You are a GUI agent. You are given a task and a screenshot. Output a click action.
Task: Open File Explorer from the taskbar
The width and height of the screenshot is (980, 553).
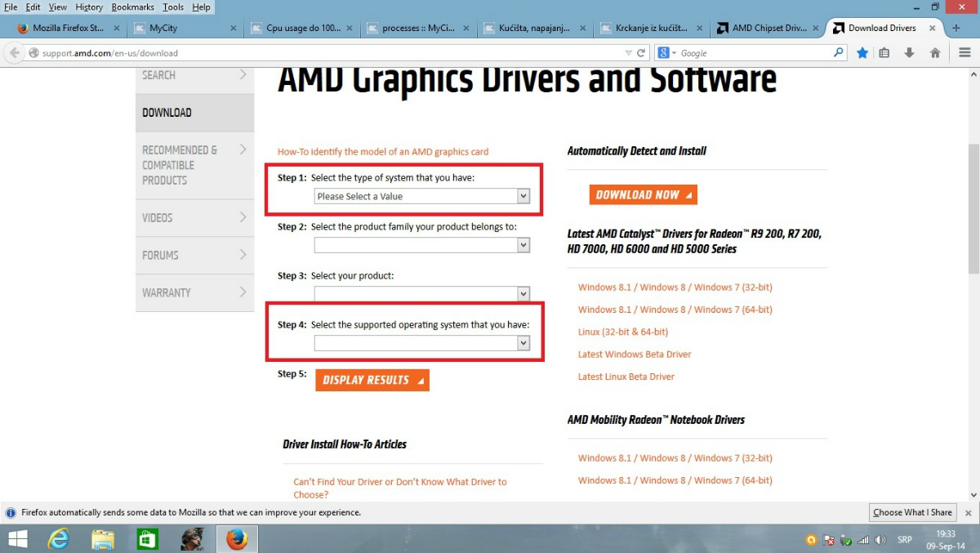point(103,539)
